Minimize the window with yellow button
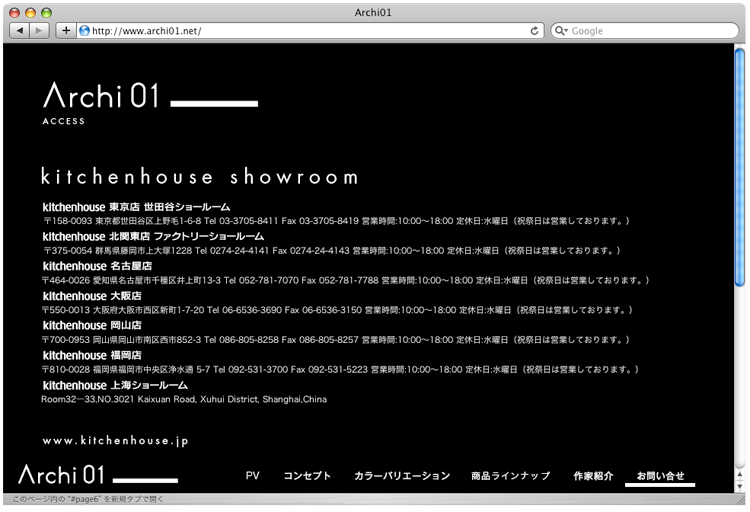The width and height of the screenshot is (750, 512). tap(30, 12)
